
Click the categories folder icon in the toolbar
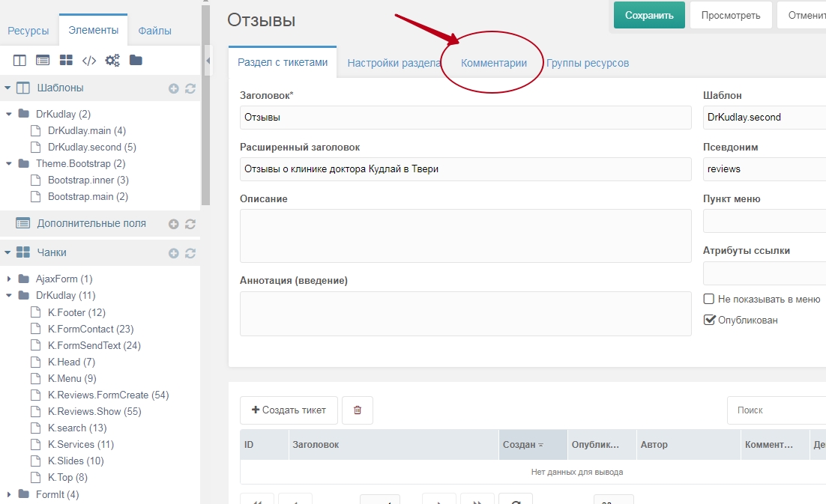tap(136, 61)
